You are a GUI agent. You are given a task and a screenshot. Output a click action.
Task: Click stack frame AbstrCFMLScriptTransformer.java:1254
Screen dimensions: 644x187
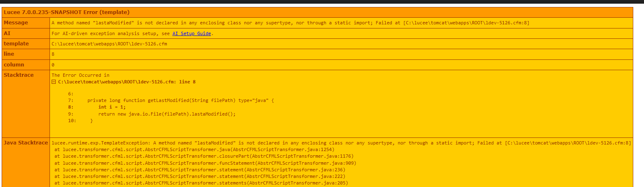[x=194, y=149]
